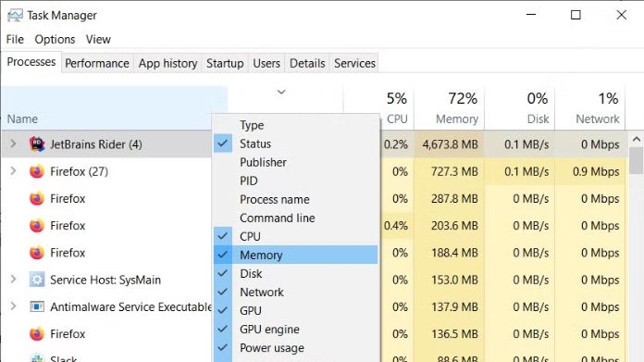Click the JetBrains Rider app icon
The height and width of the screenshot is (362, 644).
click(37, 144)
